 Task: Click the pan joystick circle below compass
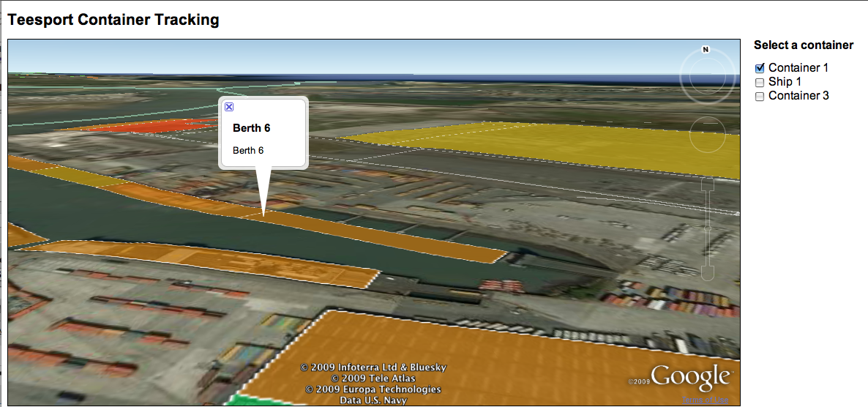(x=708, y=134)
